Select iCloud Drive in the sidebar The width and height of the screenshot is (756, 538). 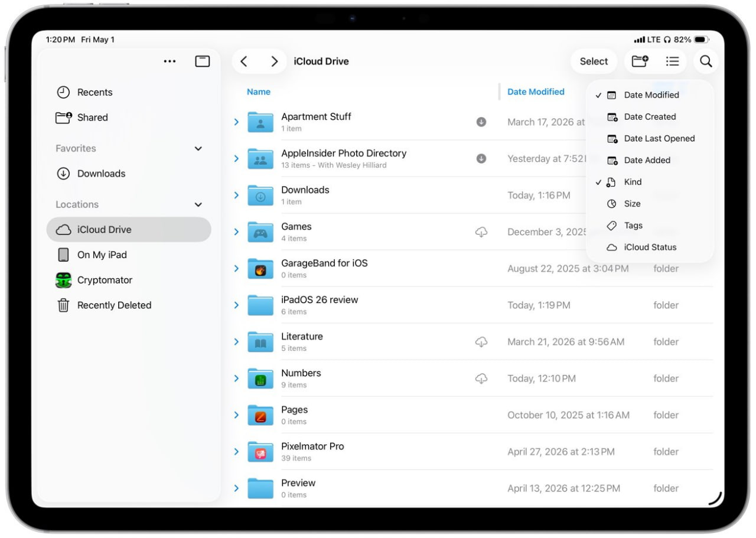point(129,230)
